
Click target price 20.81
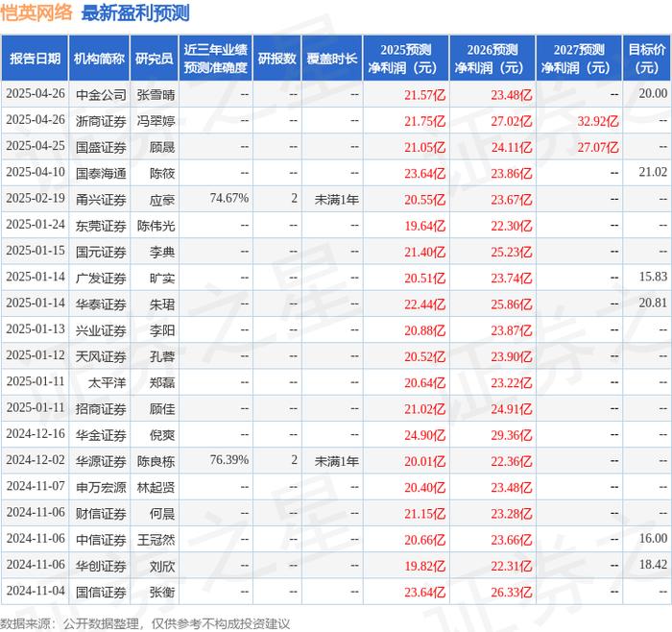coord(653,303)
